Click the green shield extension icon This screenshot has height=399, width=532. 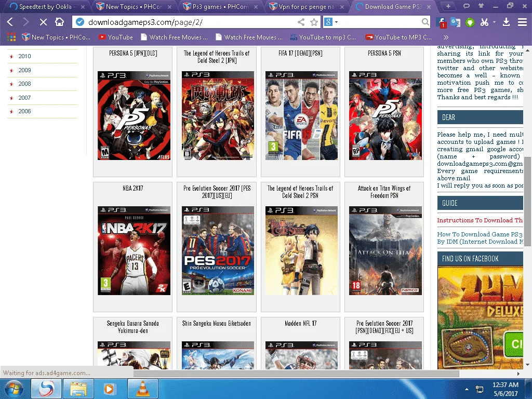tap(470, 23)
